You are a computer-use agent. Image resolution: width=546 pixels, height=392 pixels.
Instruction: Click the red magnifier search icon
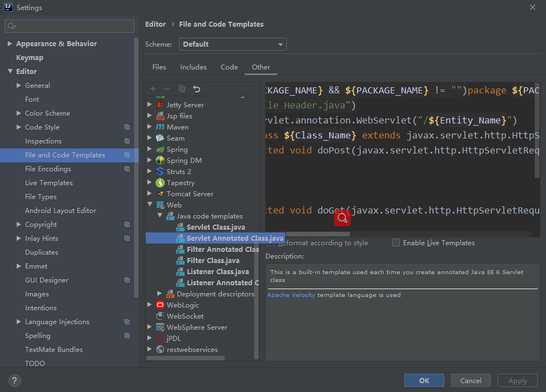(x=342, y=219)
